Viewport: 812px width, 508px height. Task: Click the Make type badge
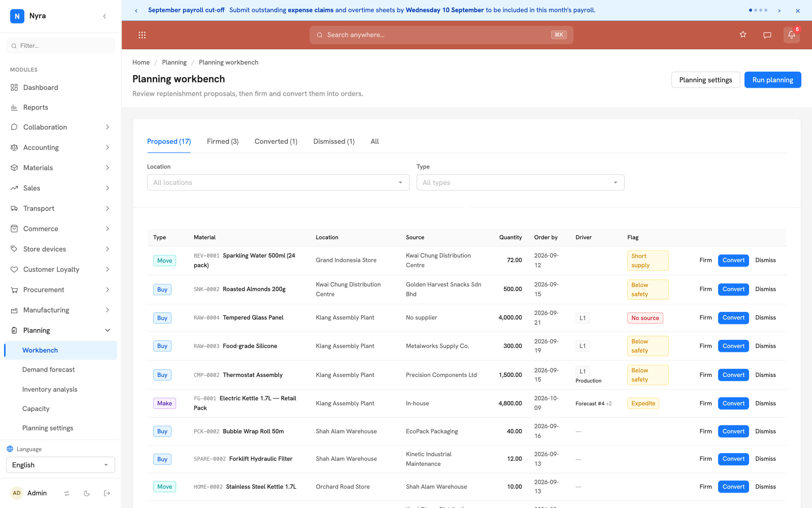point(164,403)
